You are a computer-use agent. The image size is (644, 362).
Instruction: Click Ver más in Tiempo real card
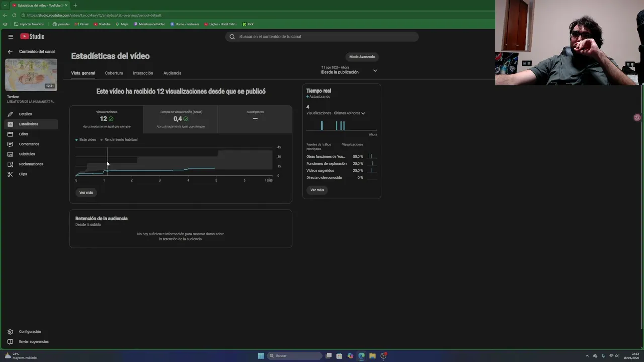[x=317, y=190]
